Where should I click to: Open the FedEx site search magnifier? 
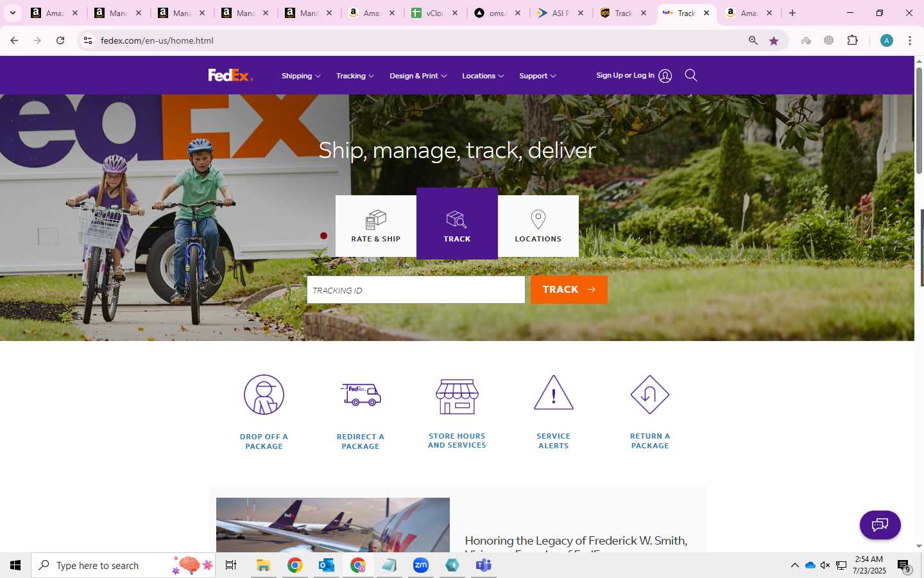pos(691,75)
